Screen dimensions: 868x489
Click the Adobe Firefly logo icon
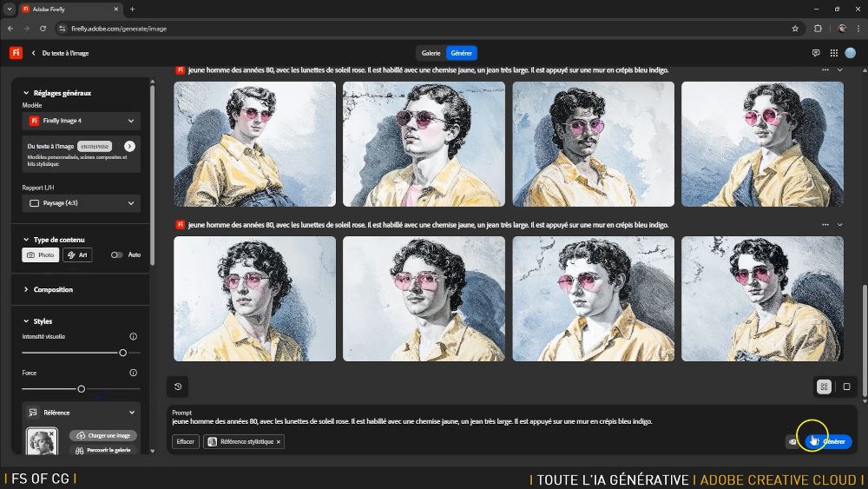click(x=16, y=53)
